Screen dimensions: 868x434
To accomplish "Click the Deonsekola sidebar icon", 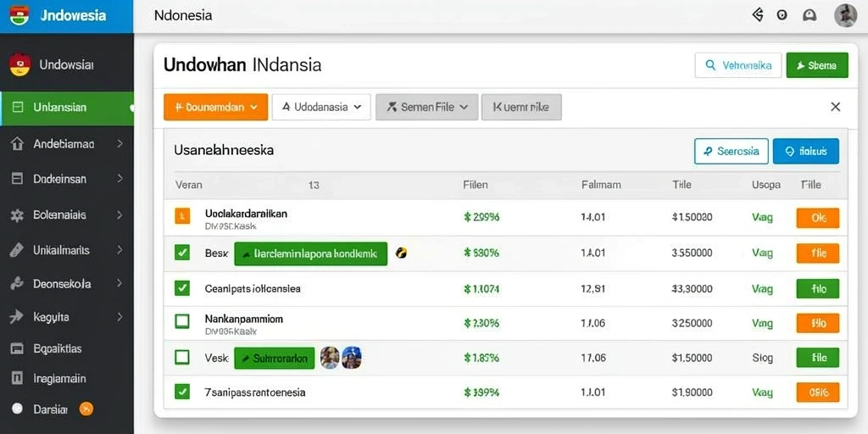I will pos(17,284).
